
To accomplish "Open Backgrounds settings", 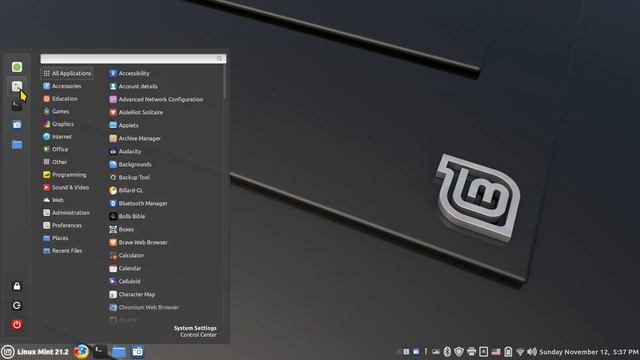I will [x=131, y=164].
